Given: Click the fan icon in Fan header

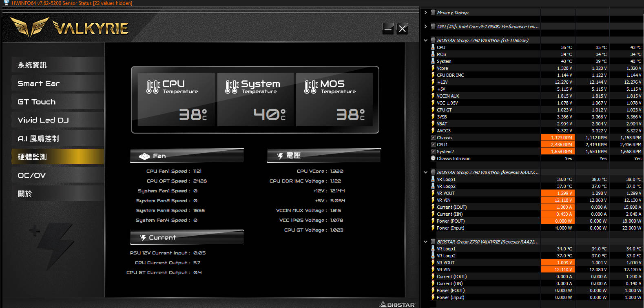Looking at the screenshot, I should click(x=144, y=156).
